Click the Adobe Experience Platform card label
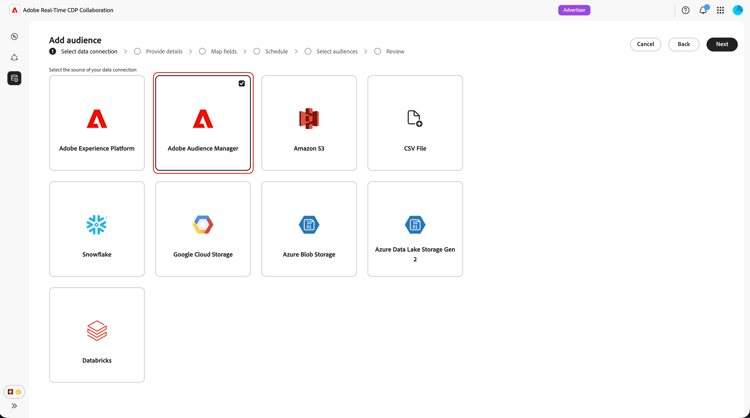The width and height of the screenshot is (750, 418). (x=97, y=148)
